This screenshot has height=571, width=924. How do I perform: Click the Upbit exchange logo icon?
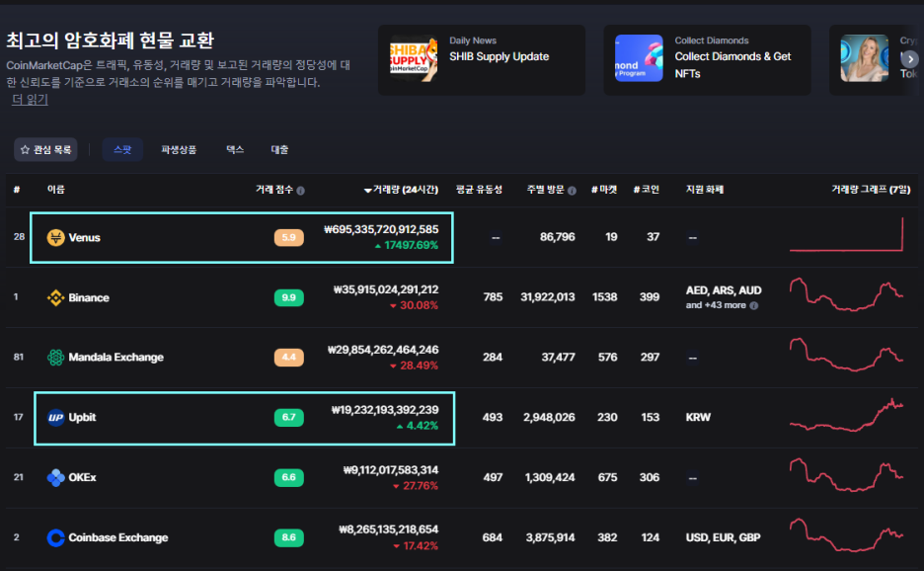[x=55, y=418]
